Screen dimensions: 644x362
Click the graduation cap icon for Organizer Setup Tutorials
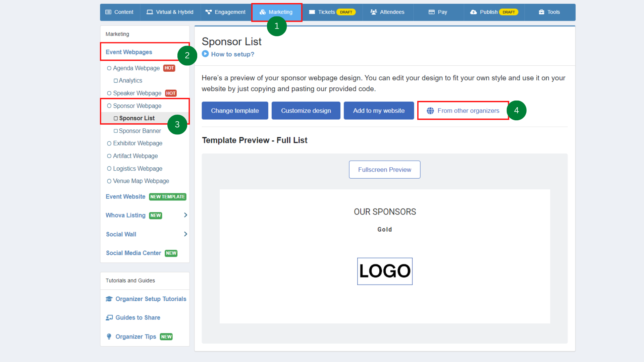pos(109,299)
